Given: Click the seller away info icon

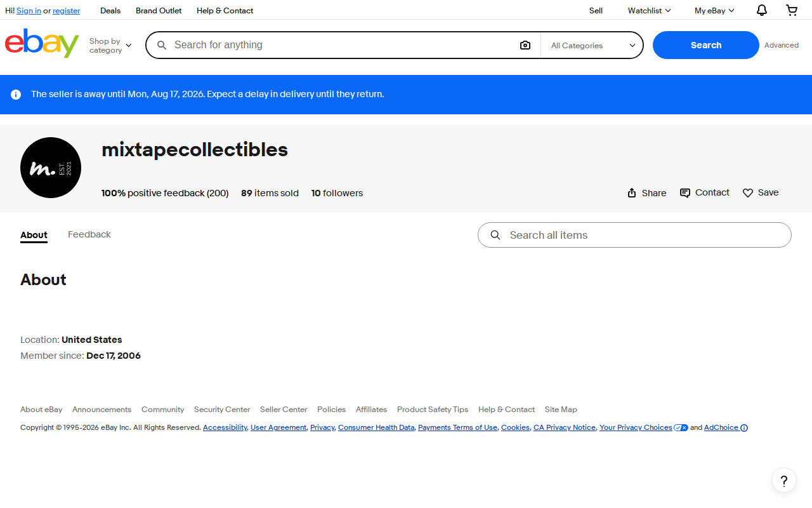Looking at the screenshot, I should (x=16, y=95).
